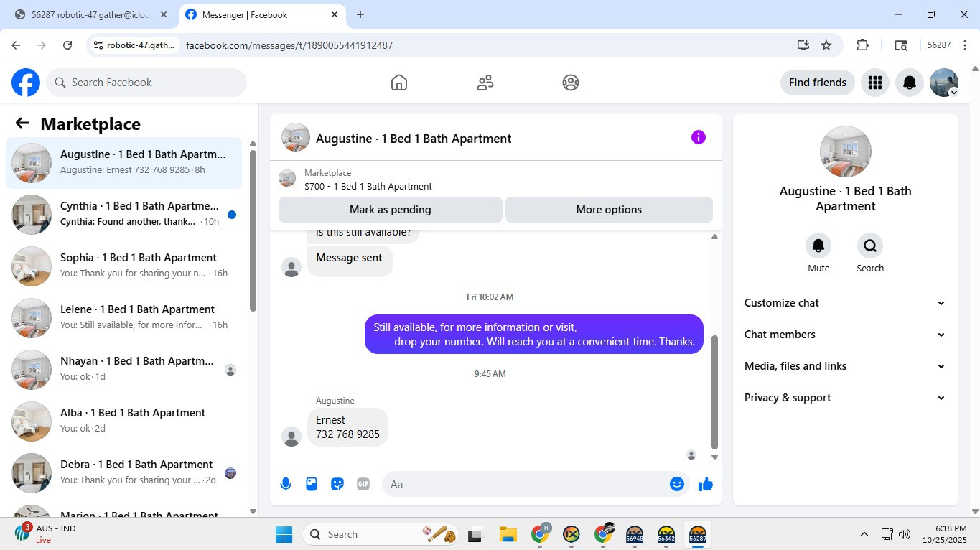This screenshot has height=550, width=980.
Task: Open the Windows Start menu
Action: [x=284, y=534]
